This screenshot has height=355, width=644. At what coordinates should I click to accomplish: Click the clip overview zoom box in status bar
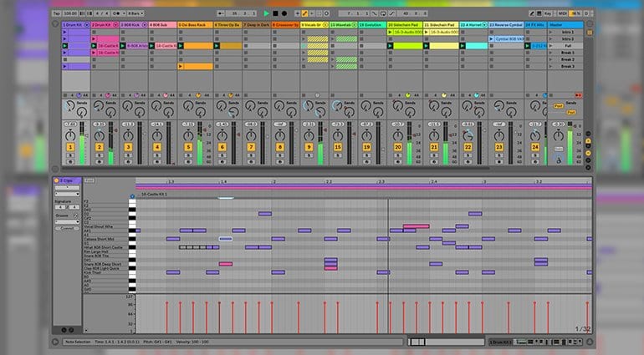point(417,342)
